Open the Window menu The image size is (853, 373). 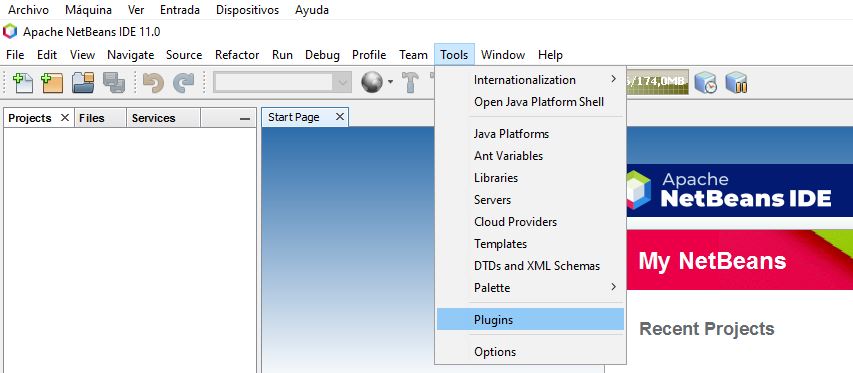coord(503,55)
